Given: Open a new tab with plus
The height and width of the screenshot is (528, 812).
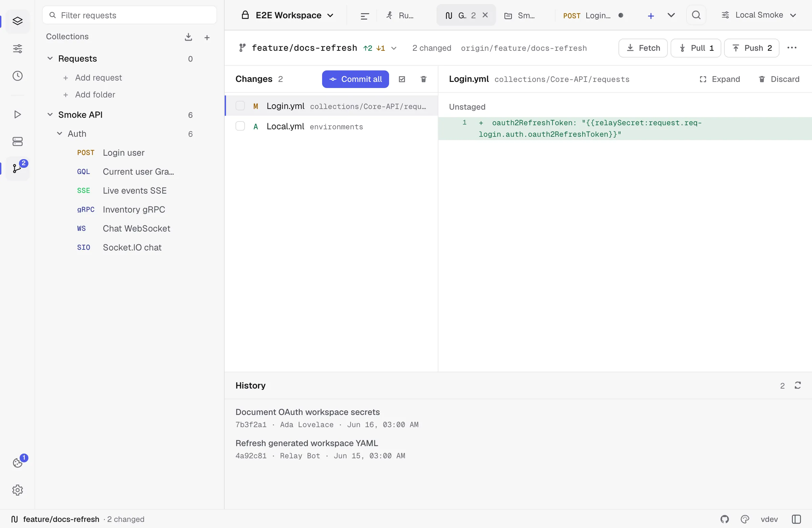Looking at the screenshot, I should click(x=651, y=16).
